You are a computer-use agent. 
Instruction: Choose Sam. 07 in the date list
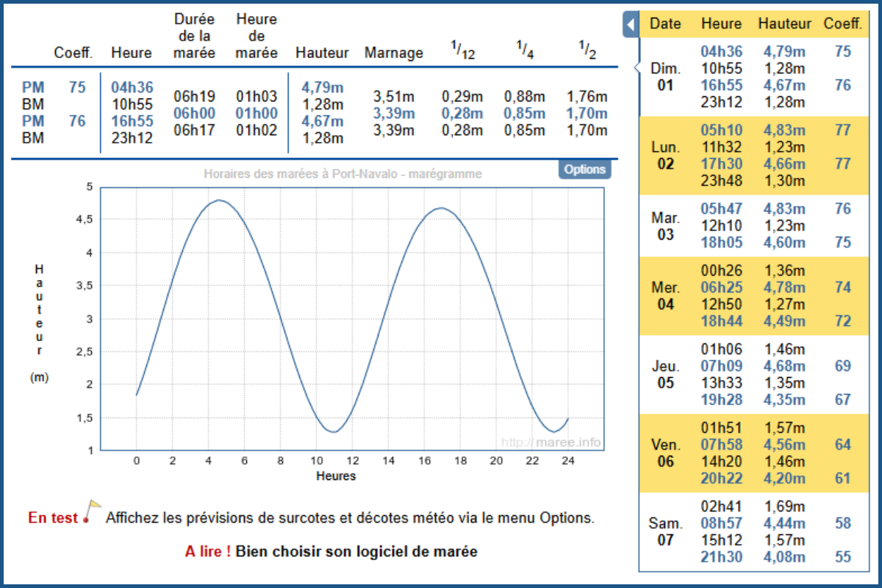tap(665, 531)
